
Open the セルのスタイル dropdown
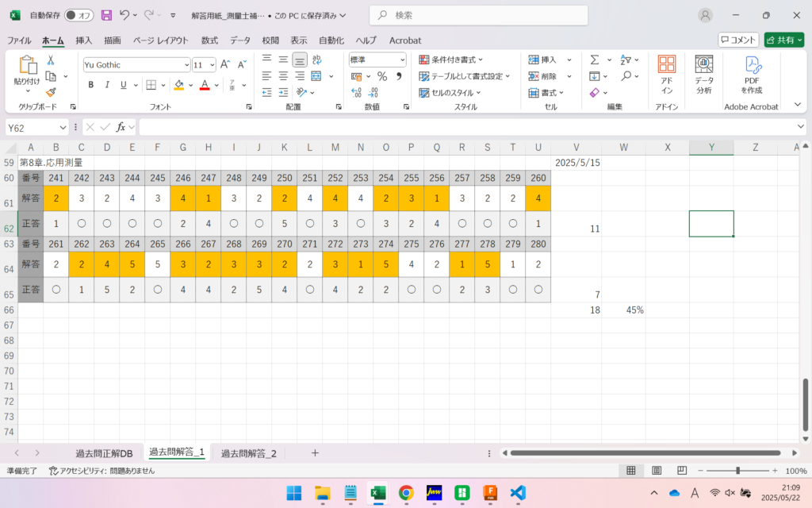pos(450,93)
